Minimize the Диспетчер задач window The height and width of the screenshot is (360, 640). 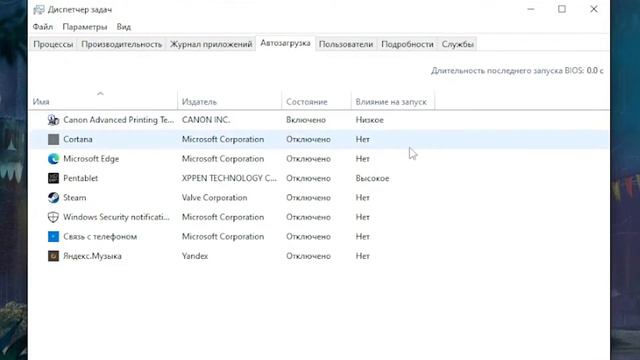click(x=531, y=9)
